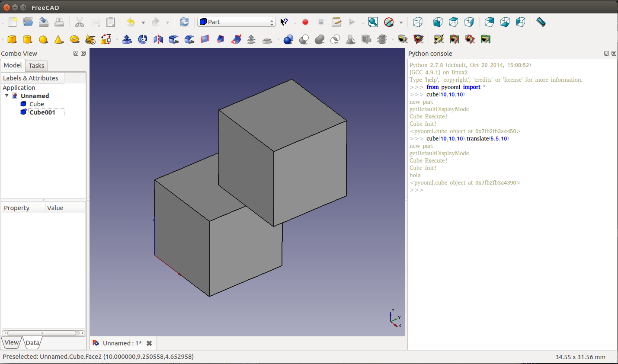Switch to axonometric view via wireframe cube icon

pyautogui.click(x=417, y=22)
